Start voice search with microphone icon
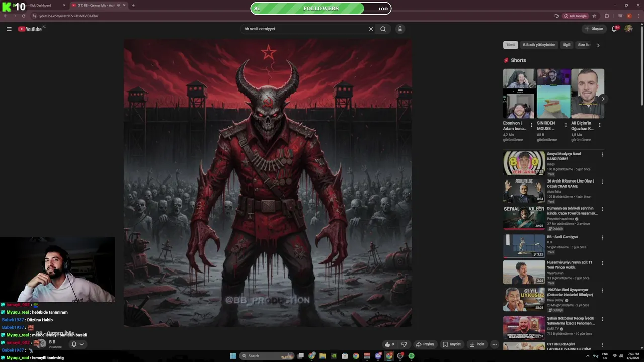The width and height of the screenshot is (644, 362). pos(400,29)
